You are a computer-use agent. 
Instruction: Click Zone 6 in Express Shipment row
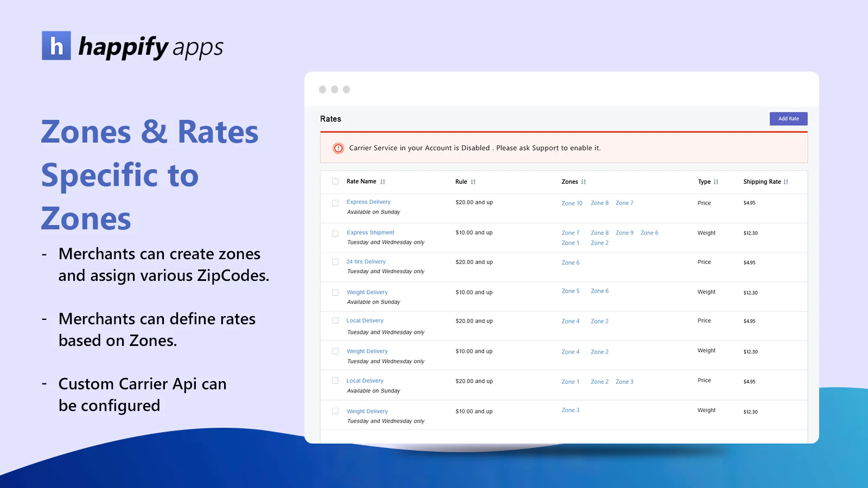pyautogui.click(x=649, y=233)
